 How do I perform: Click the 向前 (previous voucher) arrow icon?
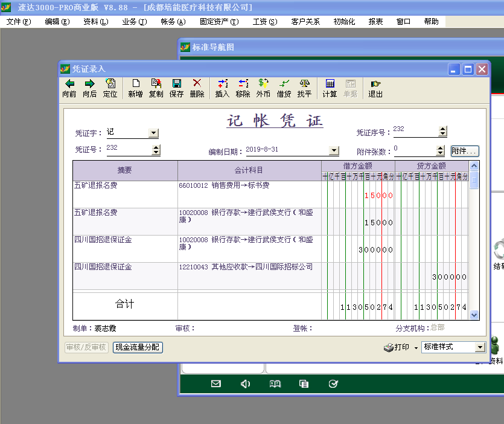coord(69,84)
